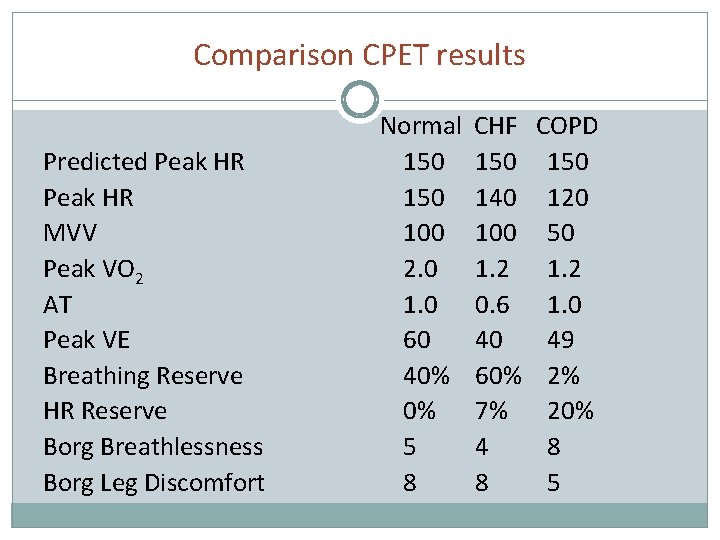
Task: Click the "AT" row label
Action: [58, 304]
